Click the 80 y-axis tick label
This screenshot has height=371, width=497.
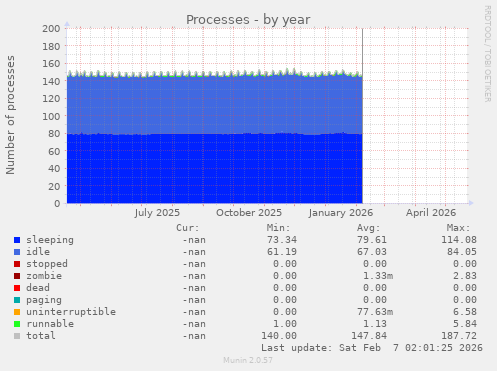[x=54, y=134]
